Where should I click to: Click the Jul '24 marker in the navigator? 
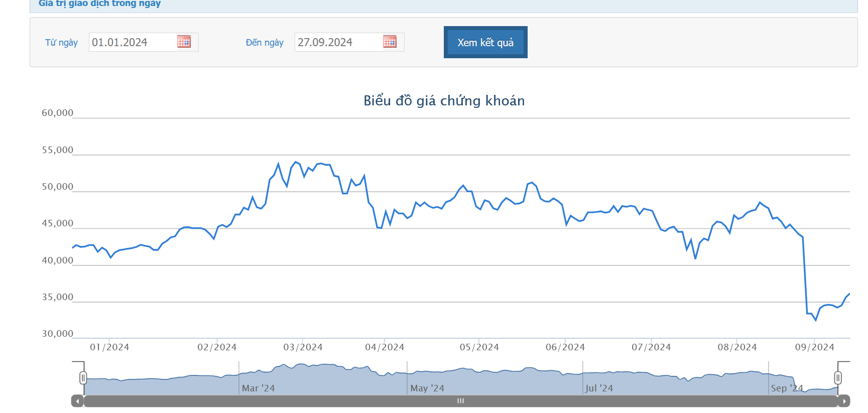click(x=599, y=388)
